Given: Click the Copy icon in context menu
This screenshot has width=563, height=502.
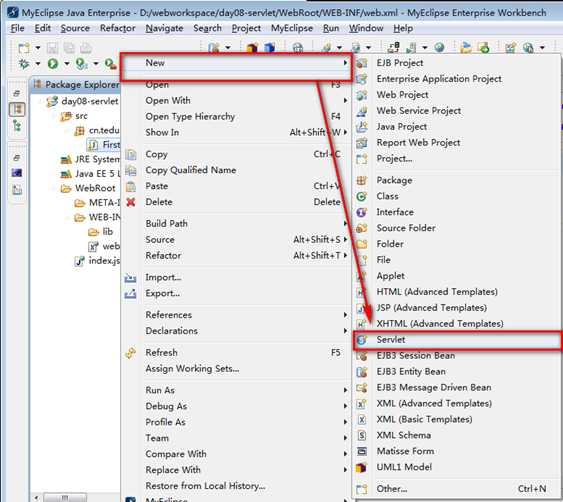Looking at the screenshot, I should pyautogui.click(x=131, y=154).
